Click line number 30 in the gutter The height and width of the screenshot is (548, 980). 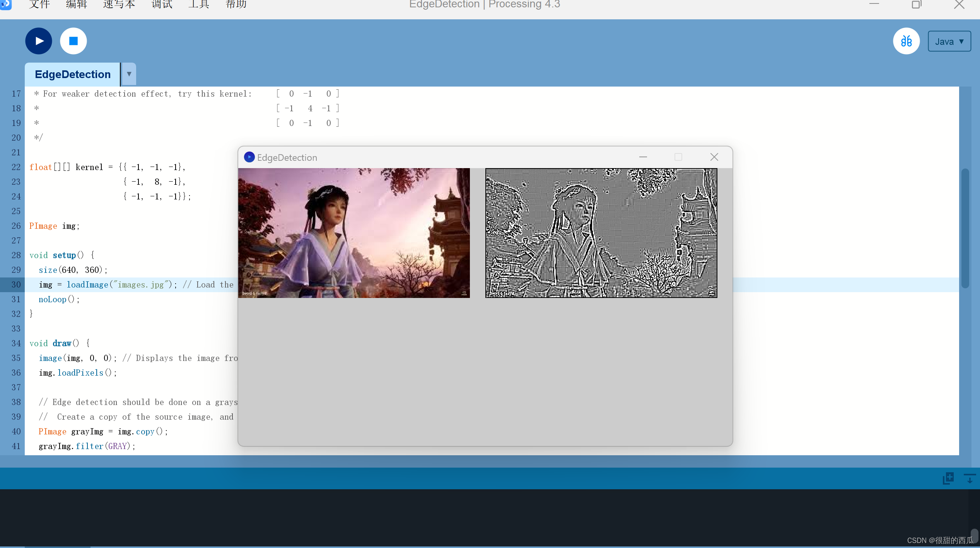pos(16,285)
